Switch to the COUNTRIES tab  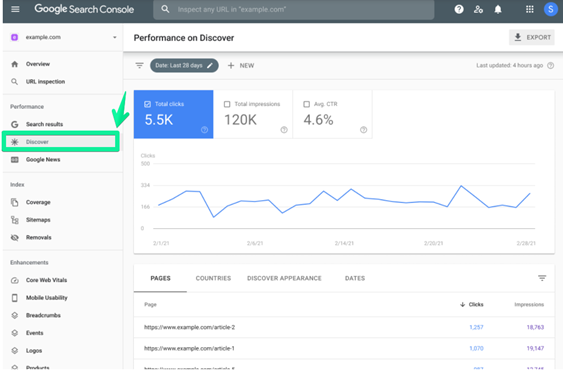[213, 278]
